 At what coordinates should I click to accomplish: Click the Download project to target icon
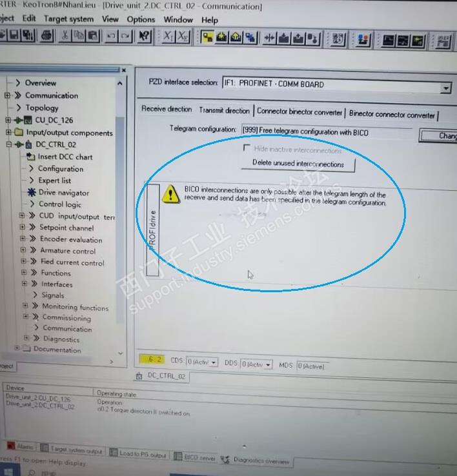[222, 37]
